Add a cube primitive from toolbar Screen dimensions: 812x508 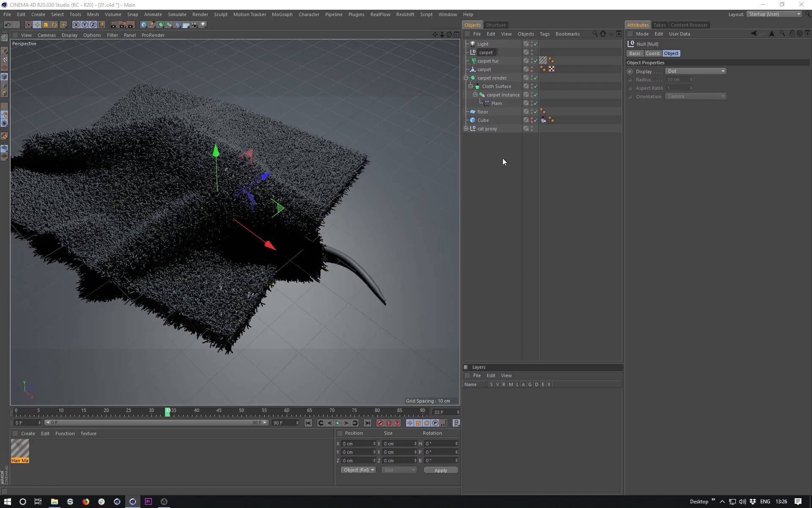point(144,25)
